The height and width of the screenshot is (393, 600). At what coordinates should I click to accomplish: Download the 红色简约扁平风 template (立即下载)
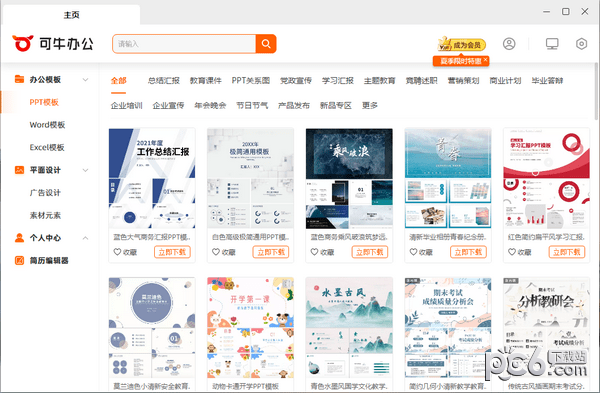[x=567, y=252]
